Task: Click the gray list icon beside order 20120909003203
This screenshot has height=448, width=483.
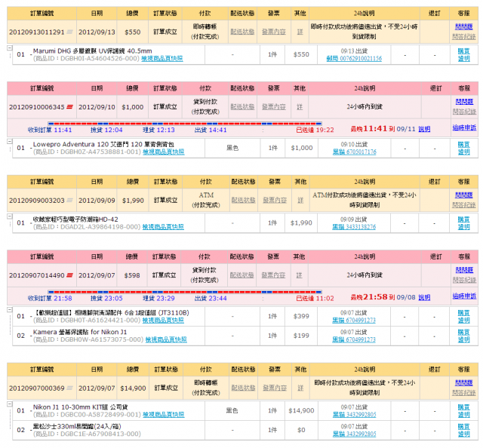Action: point(69,200)
